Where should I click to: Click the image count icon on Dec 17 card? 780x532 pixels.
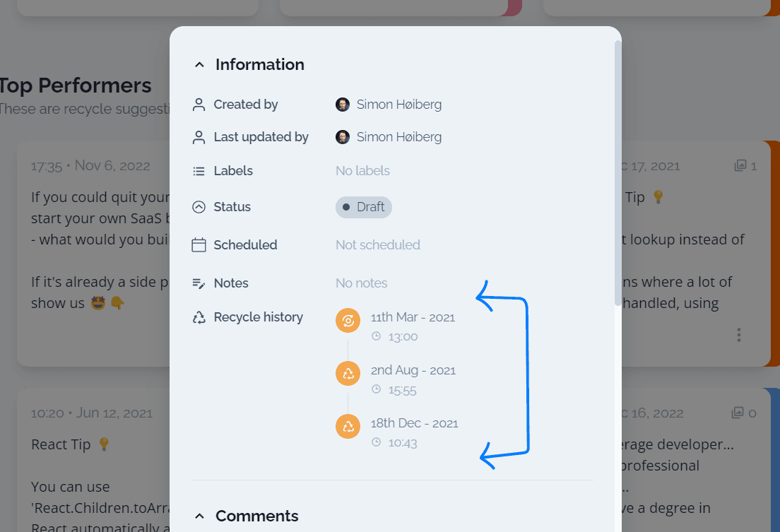pos(740,166)
